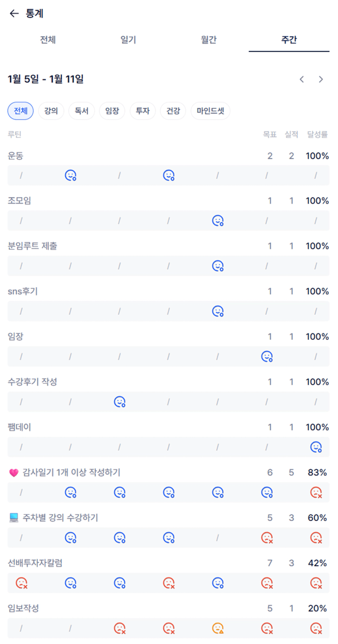Switch to the 월간 tab

point(209,40)
